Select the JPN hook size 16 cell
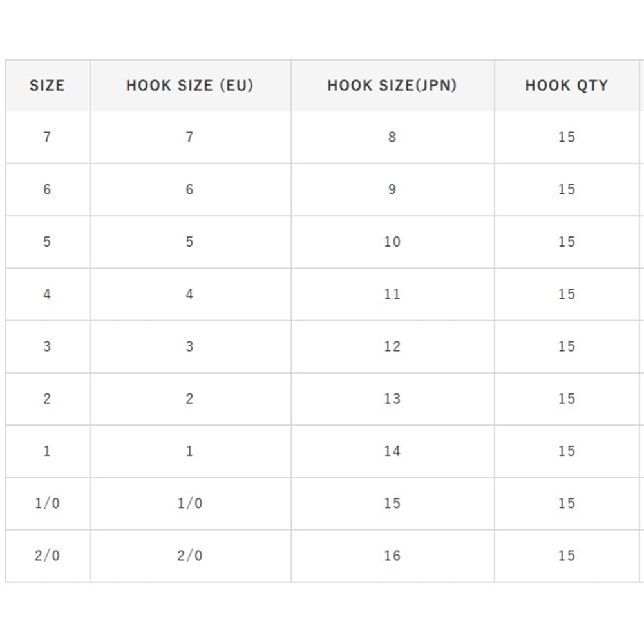This screenshot has height=644, width=644. click(392, 555)
